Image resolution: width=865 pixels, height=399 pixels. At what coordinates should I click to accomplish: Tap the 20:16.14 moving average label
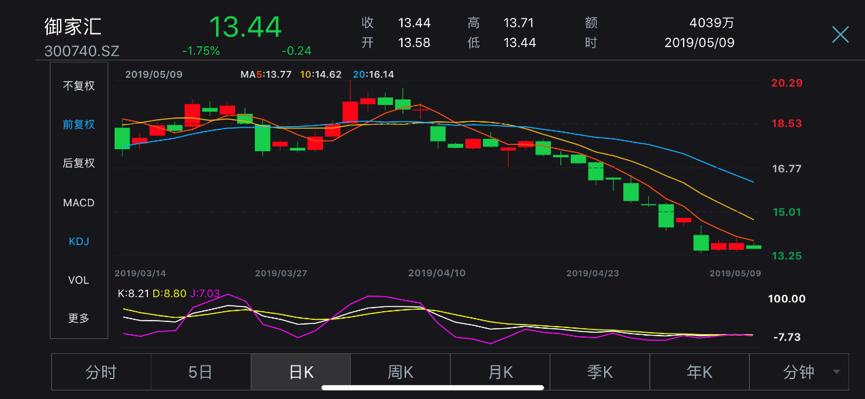tap(373, 74)
